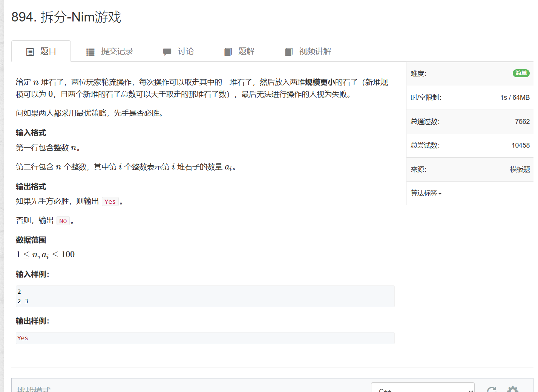The image size is (538, 392).
Task: Click the 总通过数 label
Action: pos(425,122)
